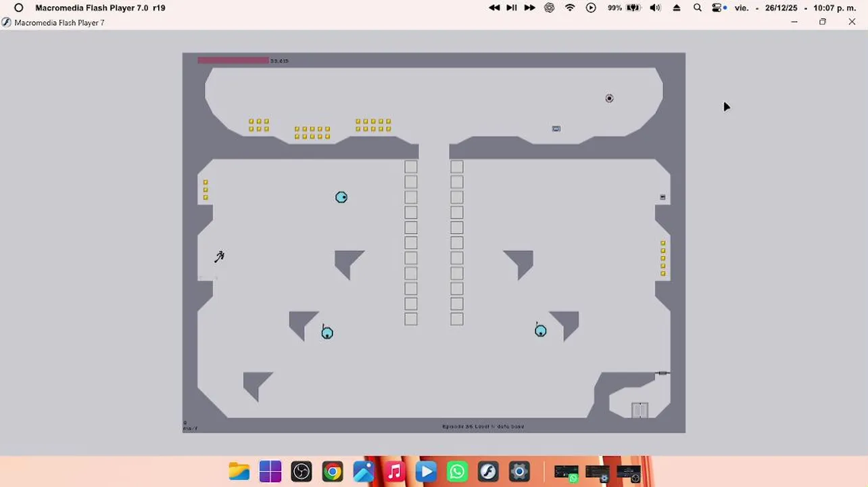Click the middle gold cluster in the top chamber
Screen dimensions: 868x487
pos(312,133)
